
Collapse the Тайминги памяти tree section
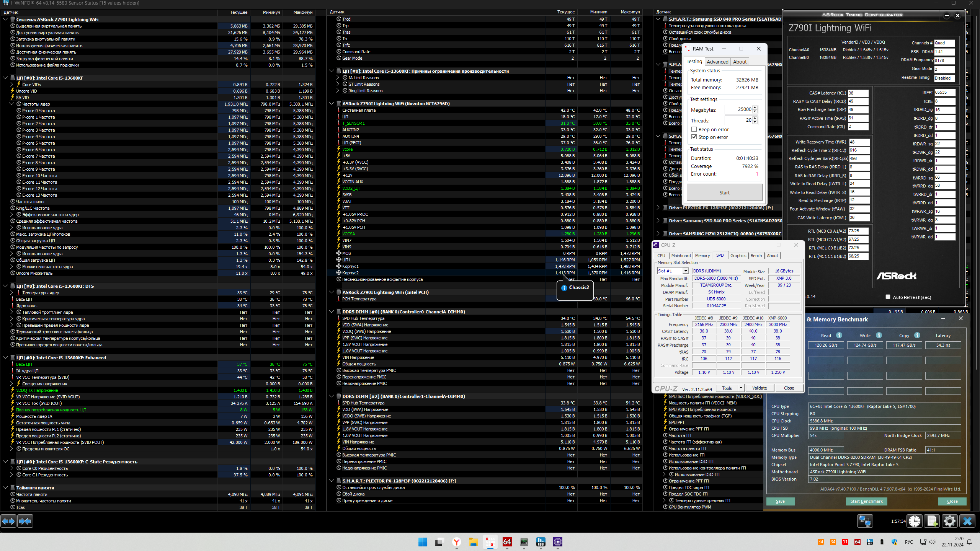[x=5, y=488]
